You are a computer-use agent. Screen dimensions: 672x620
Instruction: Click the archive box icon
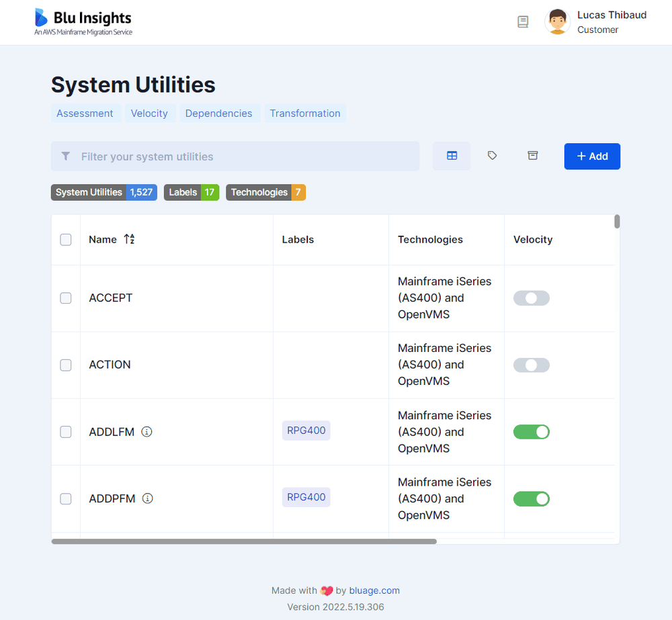click(532, 155)
